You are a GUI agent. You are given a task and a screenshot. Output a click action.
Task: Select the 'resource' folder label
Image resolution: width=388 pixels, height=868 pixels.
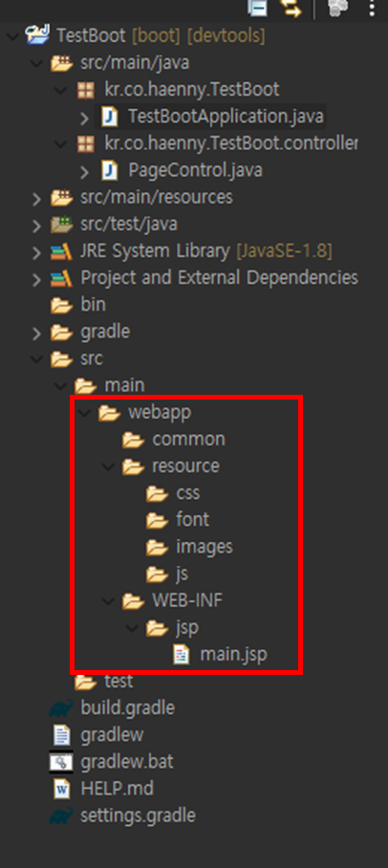pos(185,467)
